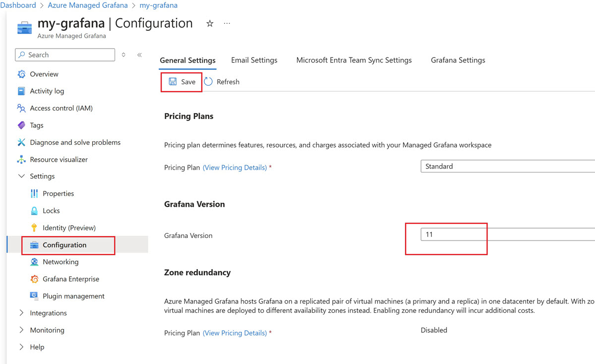Image resolution: width=595 pixels, height=364 pixels.
Task: Open the Grafana Settings tab
Action: click(458, 61)
